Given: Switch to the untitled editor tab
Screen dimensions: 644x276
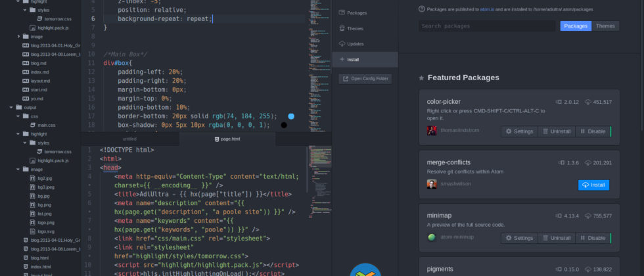Looking at the screenshot, I should point(129,139).
